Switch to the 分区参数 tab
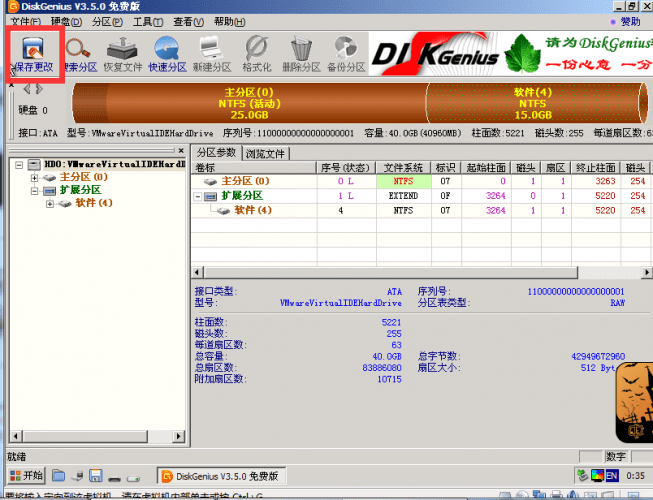This screenshot has height=500, width=653. (x=217, y=152)
